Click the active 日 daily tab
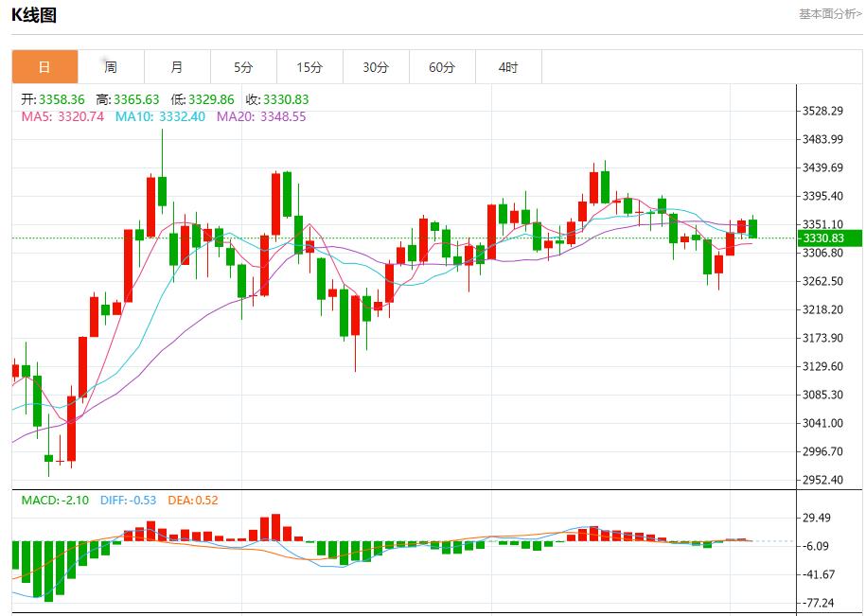The height and width of the screenshot is (616, 866). coord(44,67)
